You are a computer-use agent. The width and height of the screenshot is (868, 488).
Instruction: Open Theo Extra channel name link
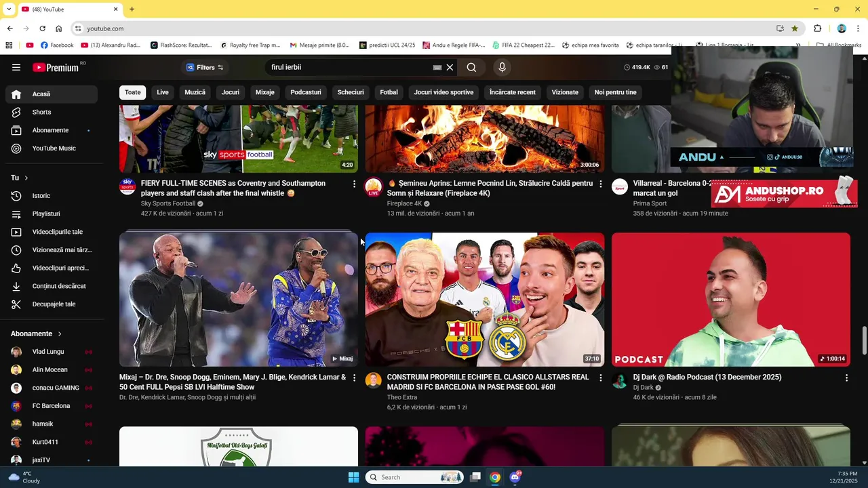pyautogui.click(x=402, y=397)
